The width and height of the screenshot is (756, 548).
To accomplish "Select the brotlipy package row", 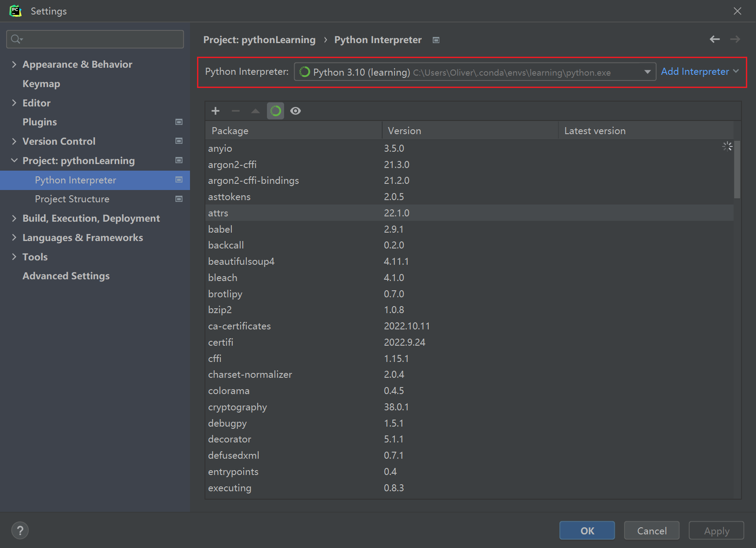I will [469, 294].
